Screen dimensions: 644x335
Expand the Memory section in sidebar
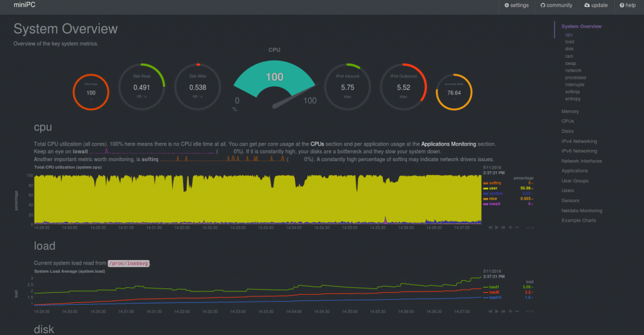tap(570, 111)
